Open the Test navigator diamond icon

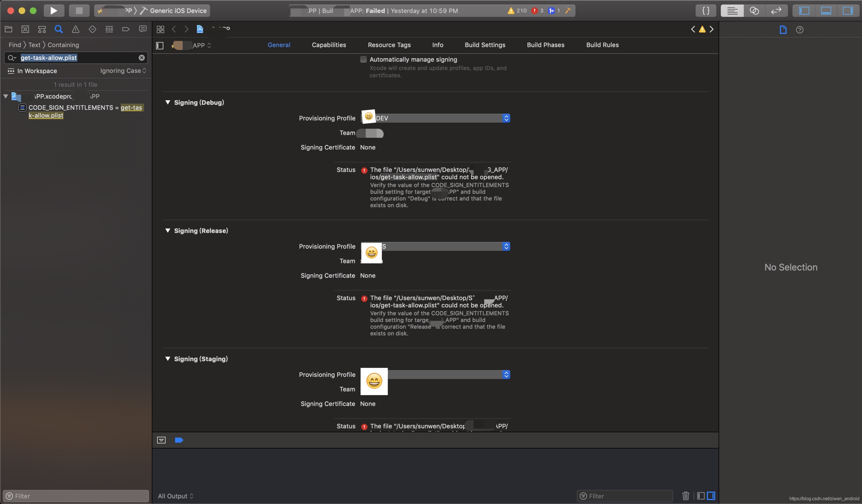[92, 29]
